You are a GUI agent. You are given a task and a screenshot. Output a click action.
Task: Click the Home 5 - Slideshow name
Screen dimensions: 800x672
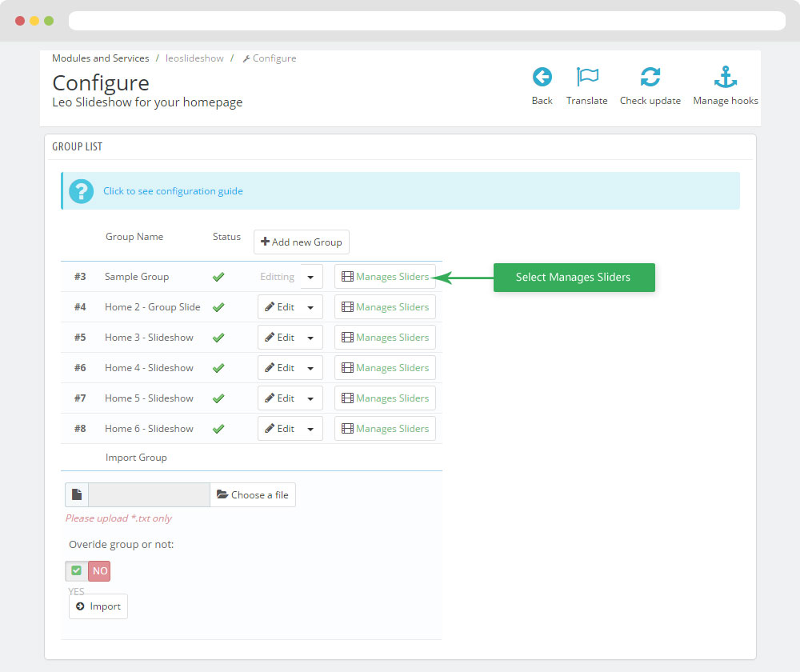tap(149, 398)
